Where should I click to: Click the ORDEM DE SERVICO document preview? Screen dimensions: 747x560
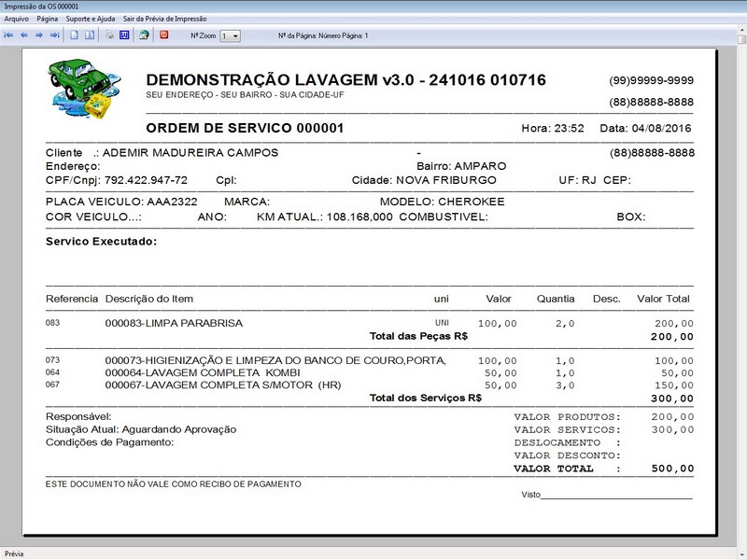coord(243,127)
